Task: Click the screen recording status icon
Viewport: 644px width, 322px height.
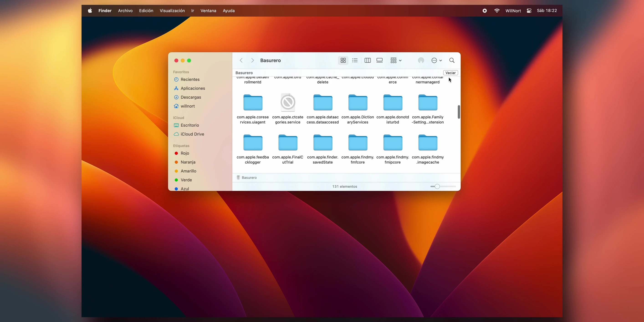Action: tap(485, 10)
